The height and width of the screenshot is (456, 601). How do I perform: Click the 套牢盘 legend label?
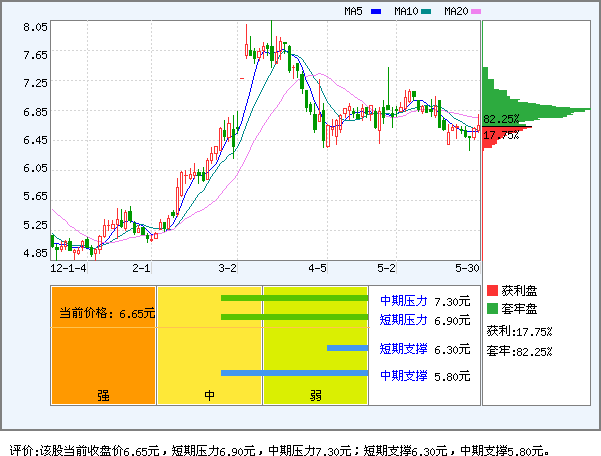[x=519, y=308]
